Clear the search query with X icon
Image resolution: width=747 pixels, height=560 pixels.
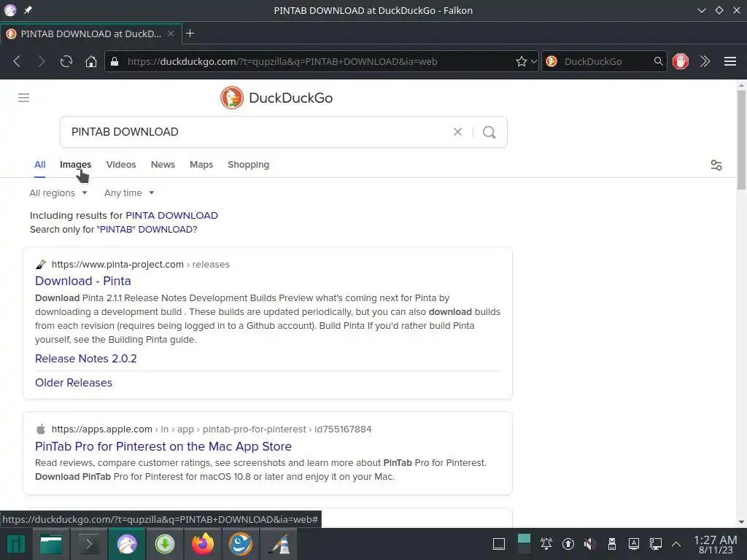click(457, 132)
